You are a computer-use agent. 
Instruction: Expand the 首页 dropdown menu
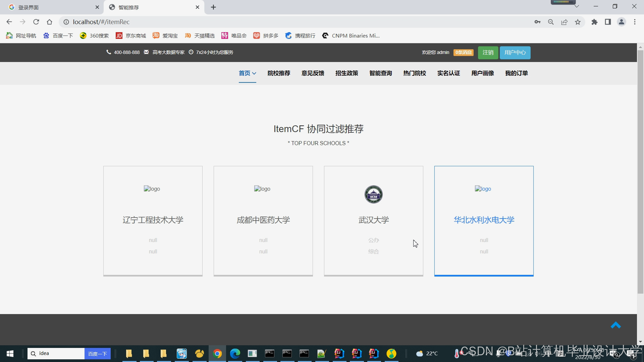coord(248,73)
